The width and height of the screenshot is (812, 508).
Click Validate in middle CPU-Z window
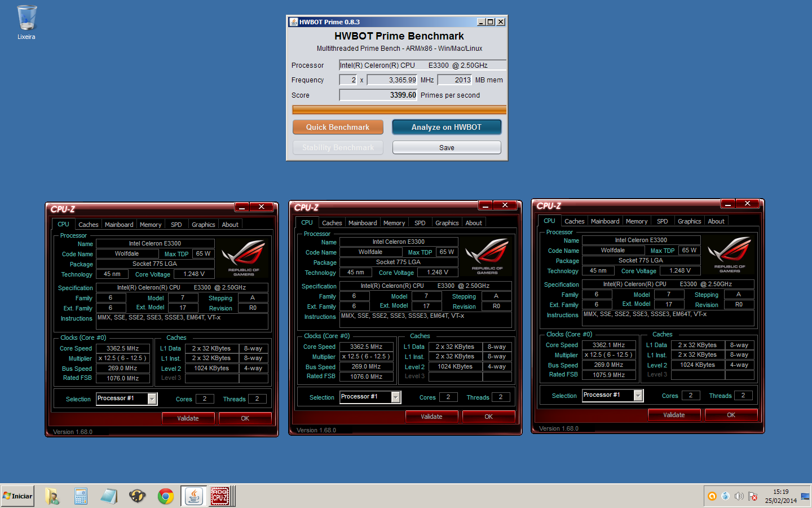[x=431, y=417]
